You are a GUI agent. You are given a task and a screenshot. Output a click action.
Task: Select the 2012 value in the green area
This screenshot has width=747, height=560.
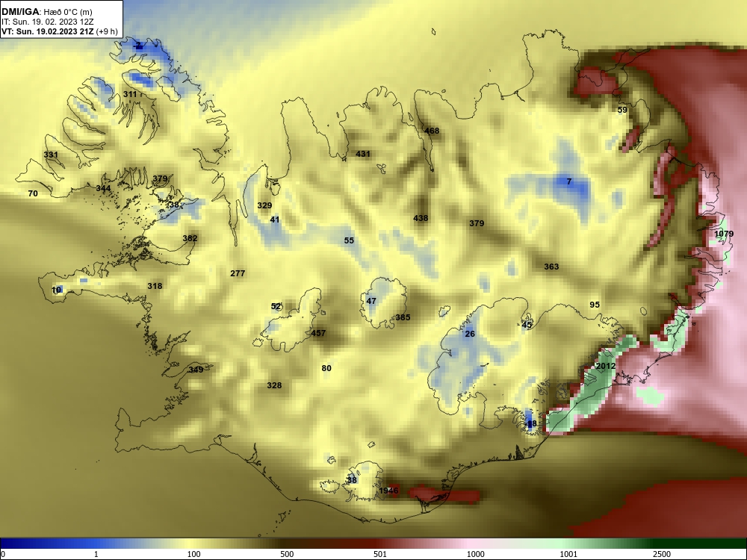coord(606,366)
